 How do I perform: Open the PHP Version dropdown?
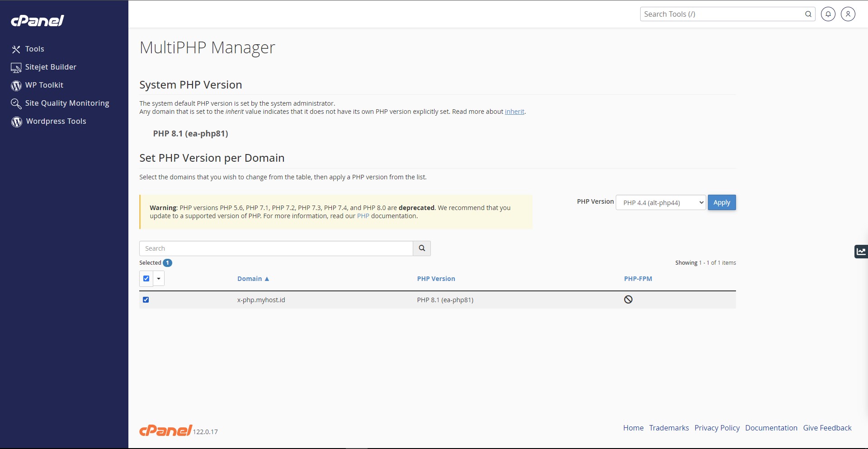point(660,202)
